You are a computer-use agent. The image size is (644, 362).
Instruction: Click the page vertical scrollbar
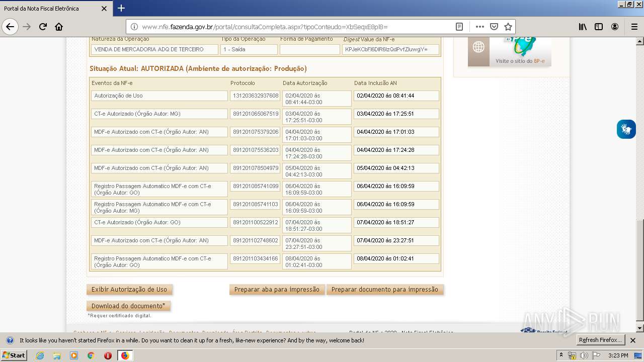[x=640, y=270]
